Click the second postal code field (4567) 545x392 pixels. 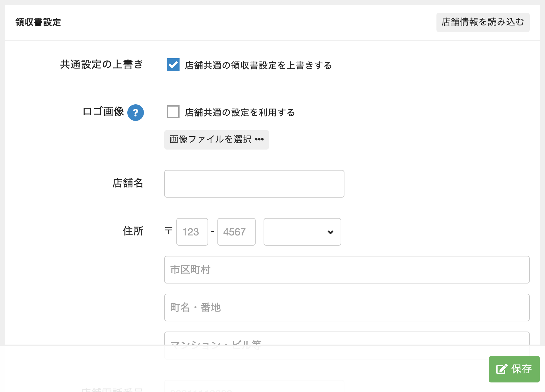click(236, 232)
